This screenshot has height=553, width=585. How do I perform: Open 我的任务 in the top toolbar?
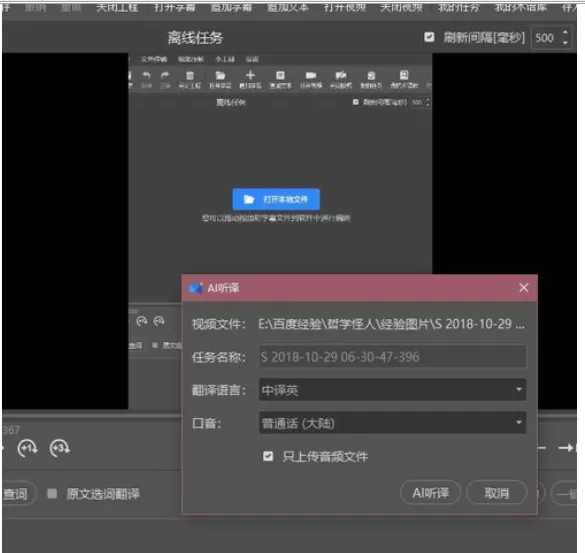pyautogui.click(x=458, y=7)
